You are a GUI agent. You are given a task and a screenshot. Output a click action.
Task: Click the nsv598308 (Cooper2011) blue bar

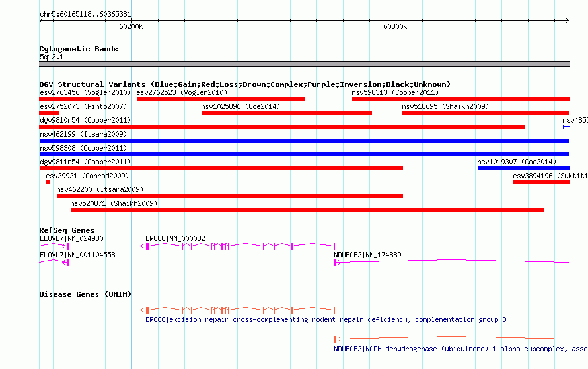tap(304, 154)
